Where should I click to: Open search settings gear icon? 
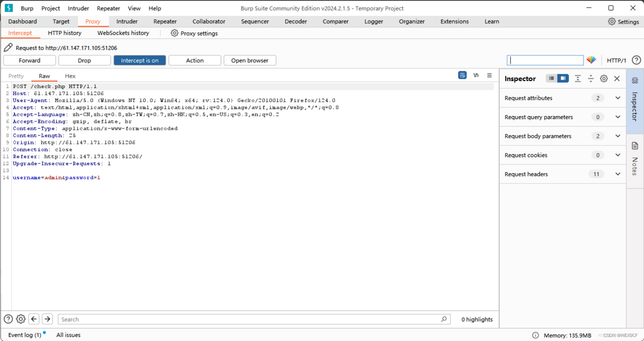click(x=21, y=319)
